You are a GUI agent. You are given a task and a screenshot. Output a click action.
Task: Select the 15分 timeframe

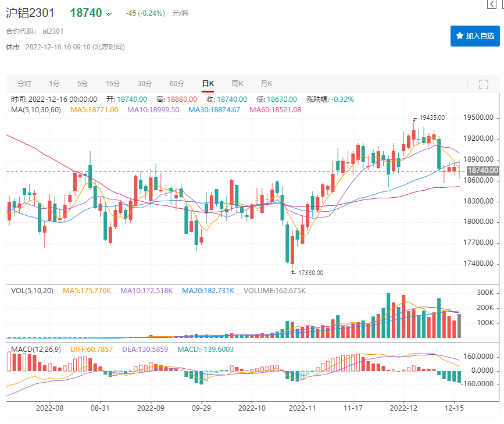pos(113,84)
